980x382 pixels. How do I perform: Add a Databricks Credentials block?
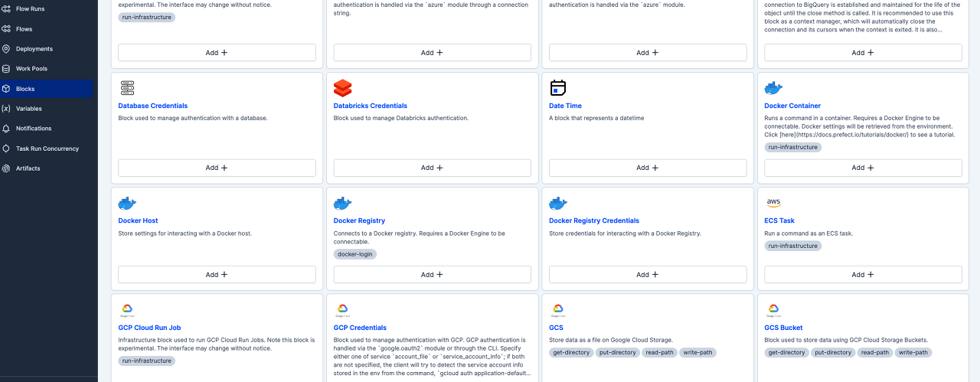coord(433,168)
